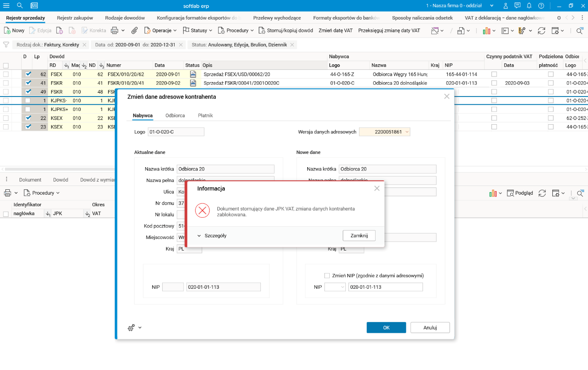The width and height of the screenshot is (588, 370).
Task: Close the Informacja error popup with X
Action: (x=376, y=188)
